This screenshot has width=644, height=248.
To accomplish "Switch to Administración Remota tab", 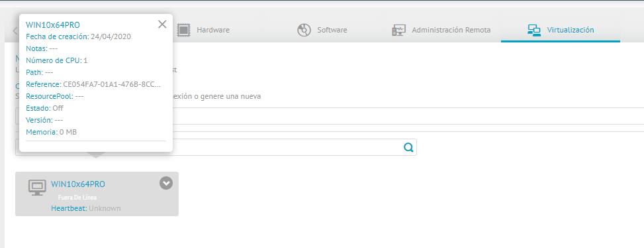I will pyautogui.click(x=441, y=30).
